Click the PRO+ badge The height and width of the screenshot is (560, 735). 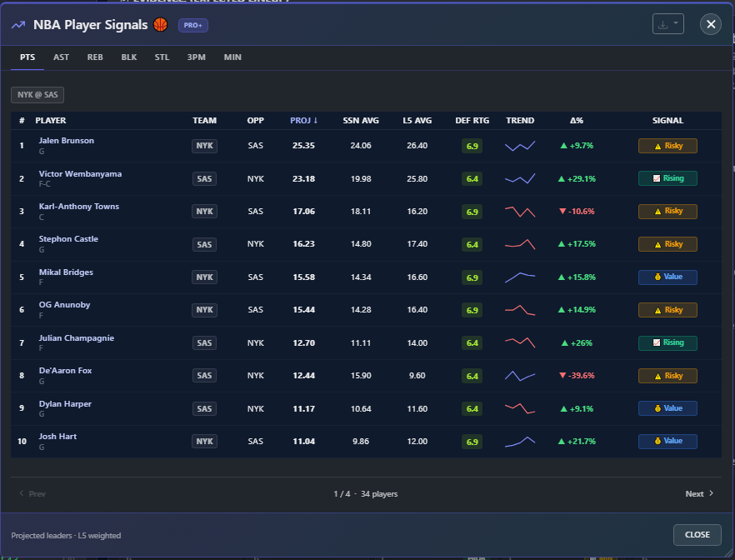tap(193, 25)
